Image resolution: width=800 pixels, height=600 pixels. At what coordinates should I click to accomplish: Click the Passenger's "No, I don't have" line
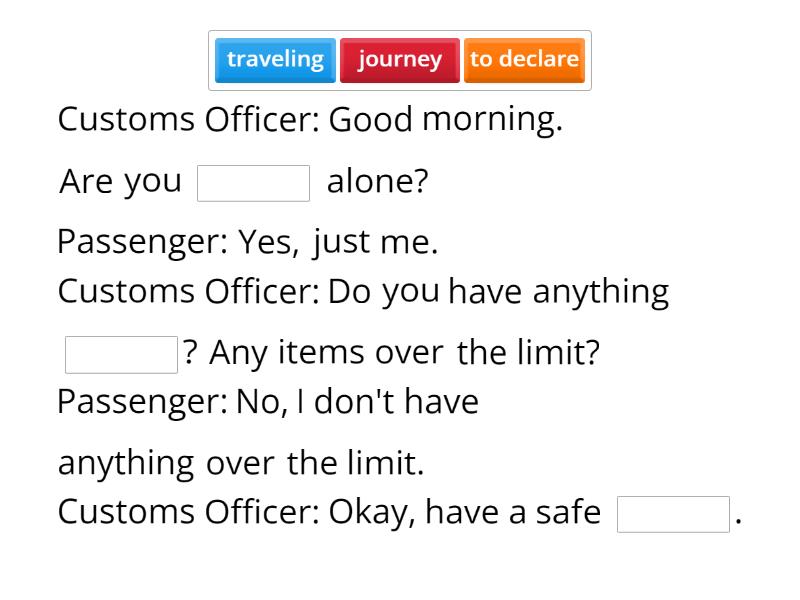268,401
